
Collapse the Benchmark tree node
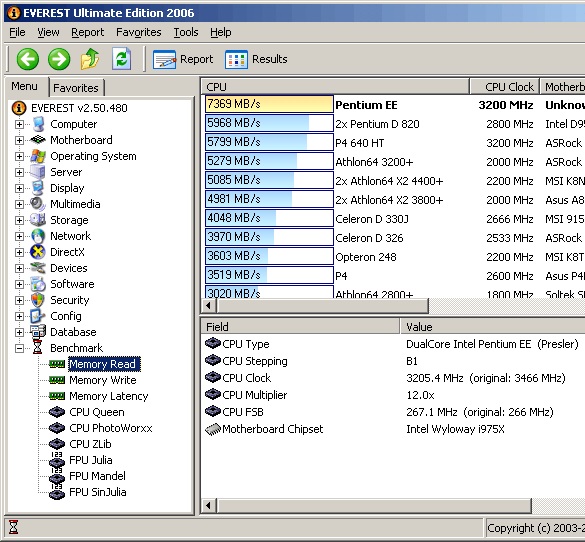coord(19,348)
